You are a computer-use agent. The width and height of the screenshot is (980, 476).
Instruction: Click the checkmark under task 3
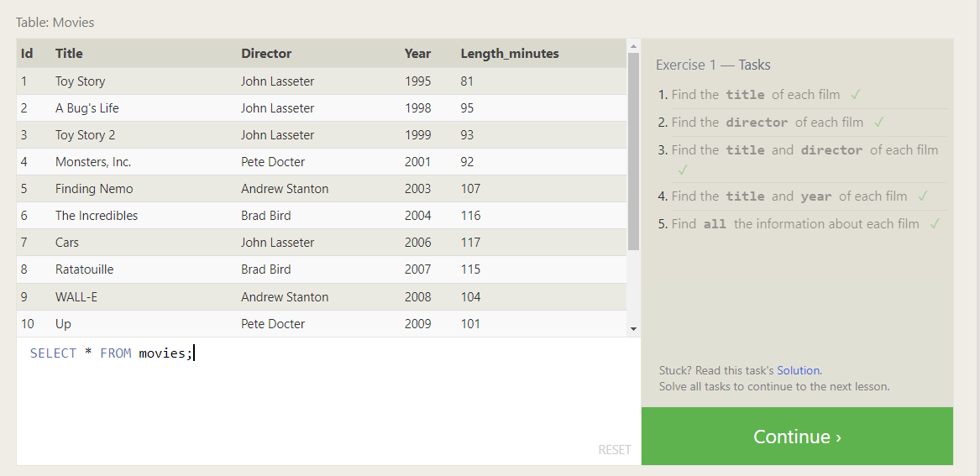point(683,170)
